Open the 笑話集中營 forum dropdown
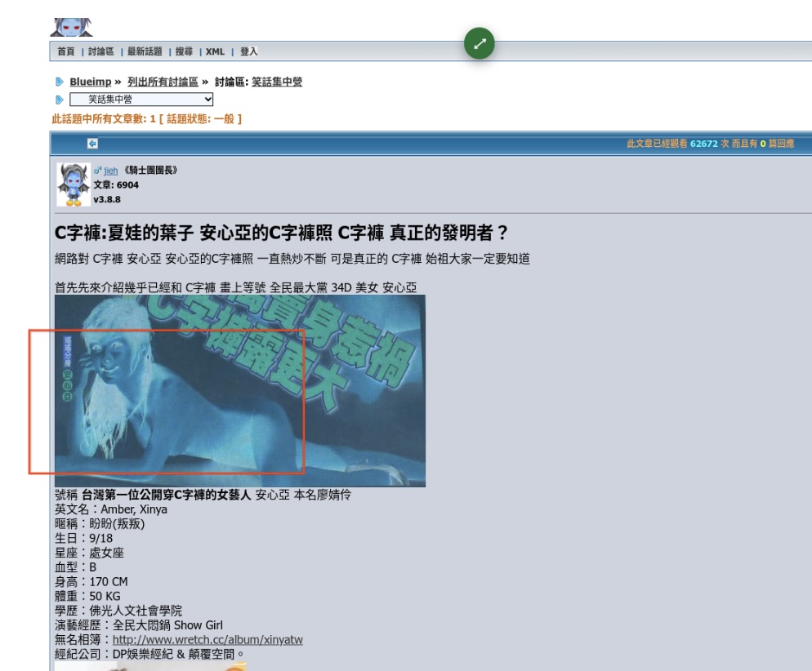Viewport: 812px width, 671px height. tap(141, 100)
